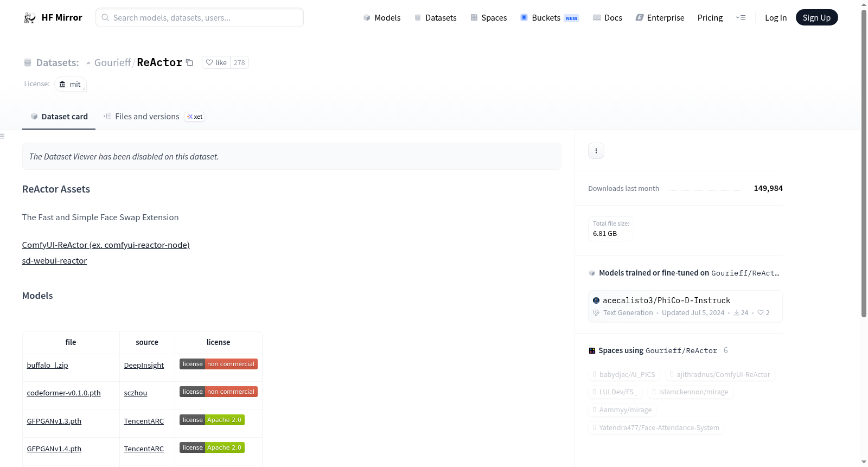
Task: Open the Islamckennon/mirage space
Action: 691,392
